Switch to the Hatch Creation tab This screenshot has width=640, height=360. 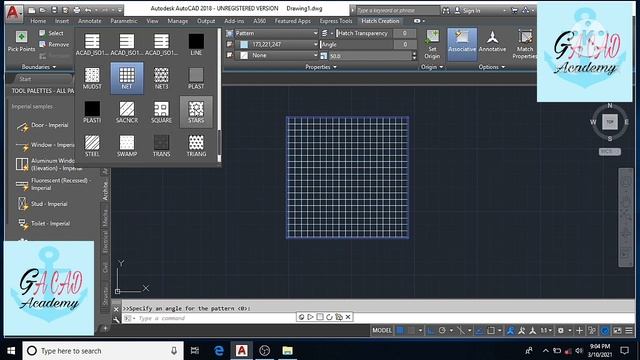380,21
